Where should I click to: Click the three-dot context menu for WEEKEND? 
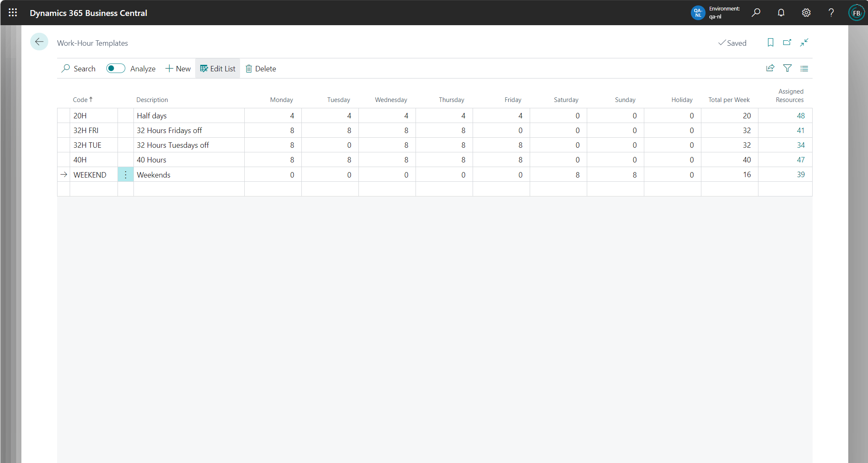point(126,175)
